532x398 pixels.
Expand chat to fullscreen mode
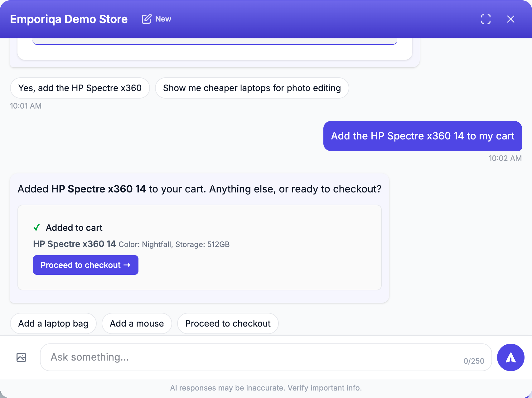pos(486,19)
